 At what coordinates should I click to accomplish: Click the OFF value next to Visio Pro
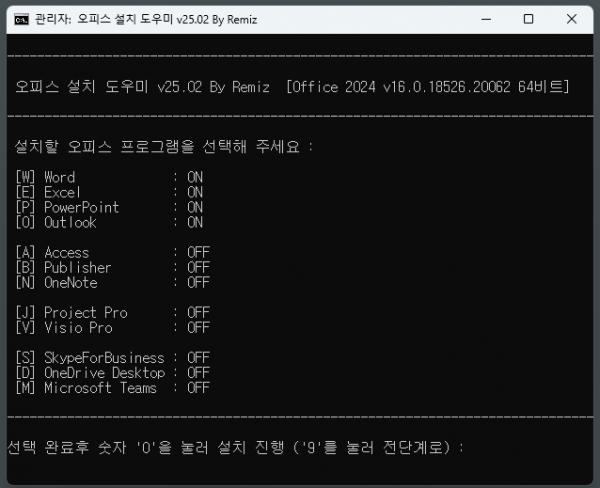click(198, 328)
